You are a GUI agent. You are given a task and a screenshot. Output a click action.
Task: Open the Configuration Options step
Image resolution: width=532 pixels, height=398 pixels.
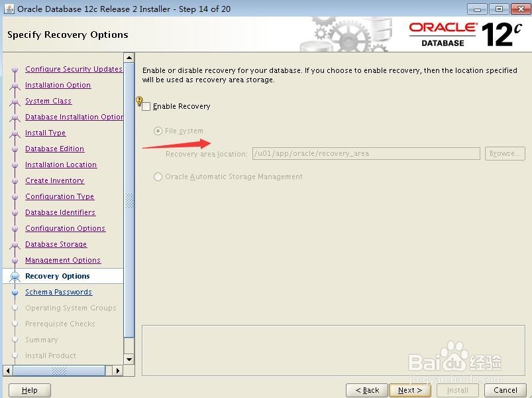65,229
